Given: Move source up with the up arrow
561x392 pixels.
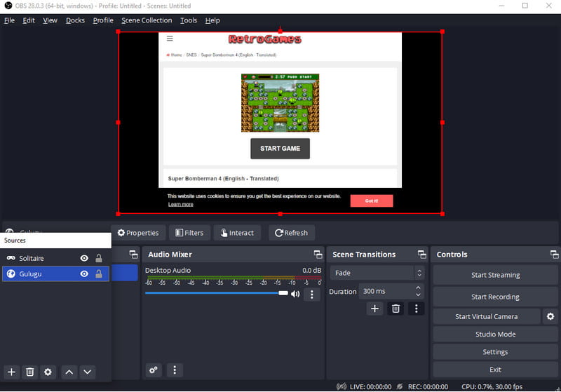Looking at the screenshot, I should pos(69,372).
